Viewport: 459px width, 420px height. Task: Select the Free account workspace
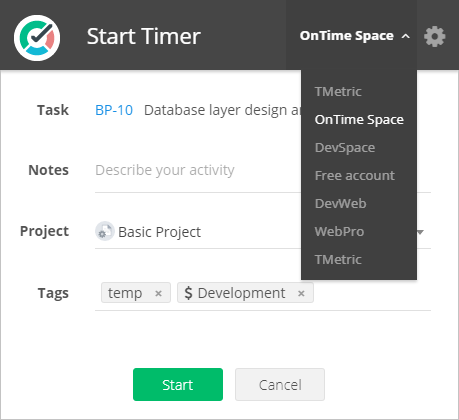coord(355,175)
